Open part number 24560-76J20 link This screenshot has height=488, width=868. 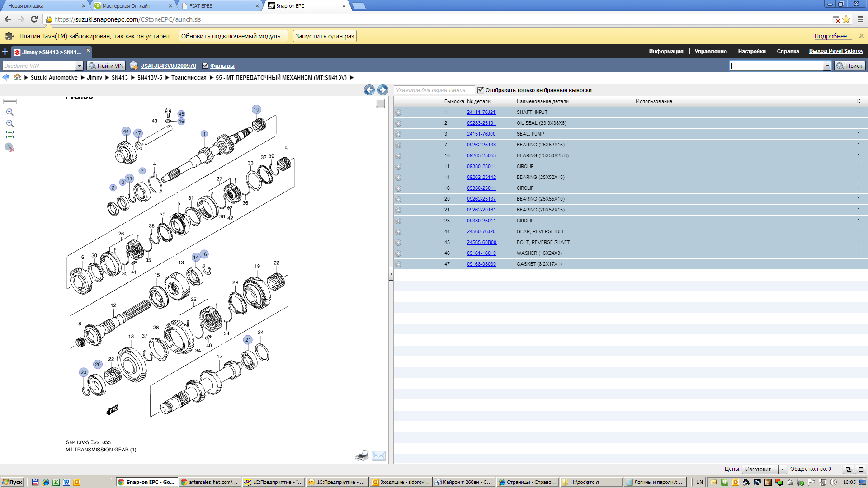tap(481, 232)
